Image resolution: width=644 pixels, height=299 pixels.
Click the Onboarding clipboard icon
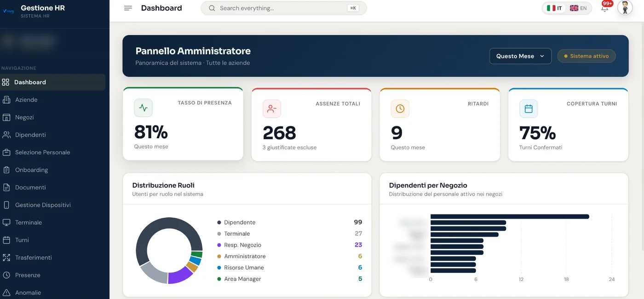pos(6,170)
